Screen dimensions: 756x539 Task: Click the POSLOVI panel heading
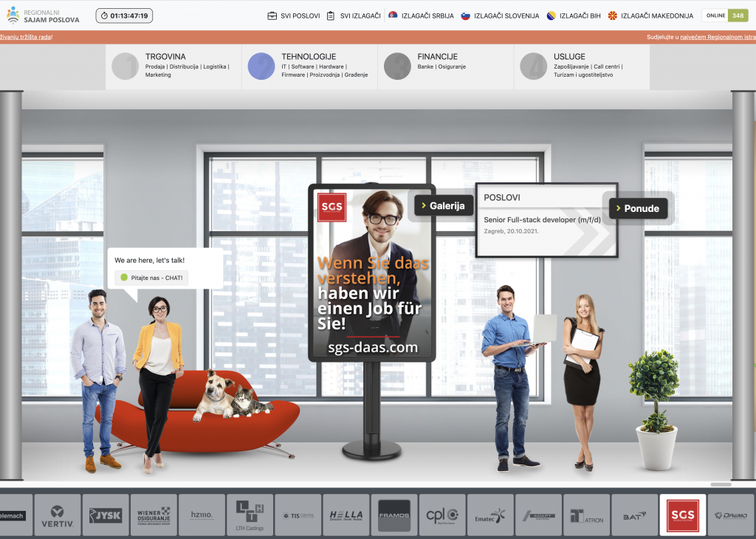point(502,198)
